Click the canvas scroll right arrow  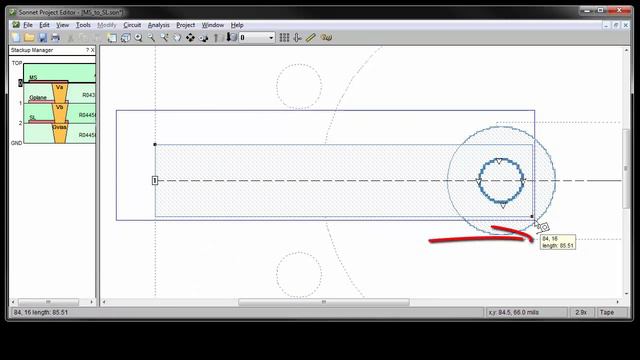(x=617, y=302)
